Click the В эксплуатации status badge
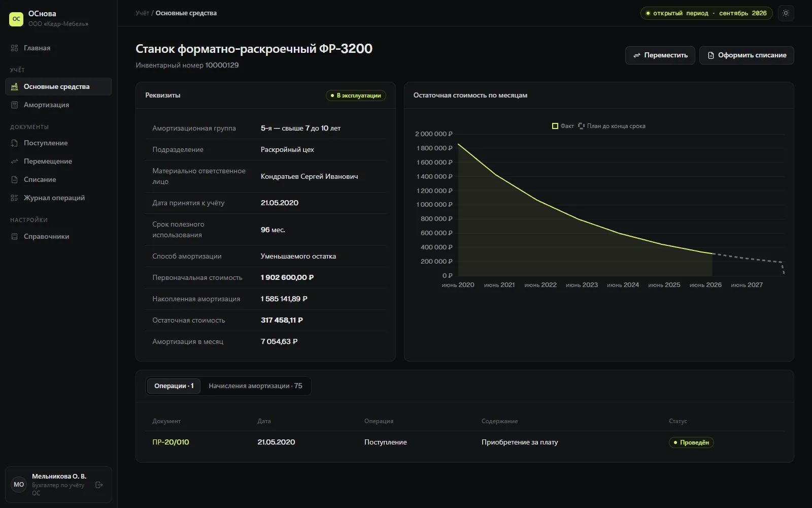Image resolution: width=812 pixels, height=508 pixels. (x=356, y=96)
